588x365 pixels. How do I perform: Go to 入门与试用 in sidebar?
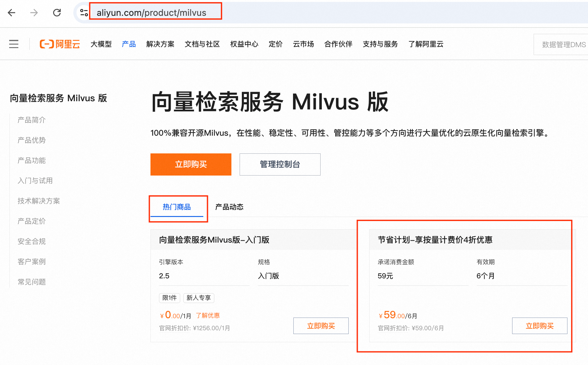(35, 181)
